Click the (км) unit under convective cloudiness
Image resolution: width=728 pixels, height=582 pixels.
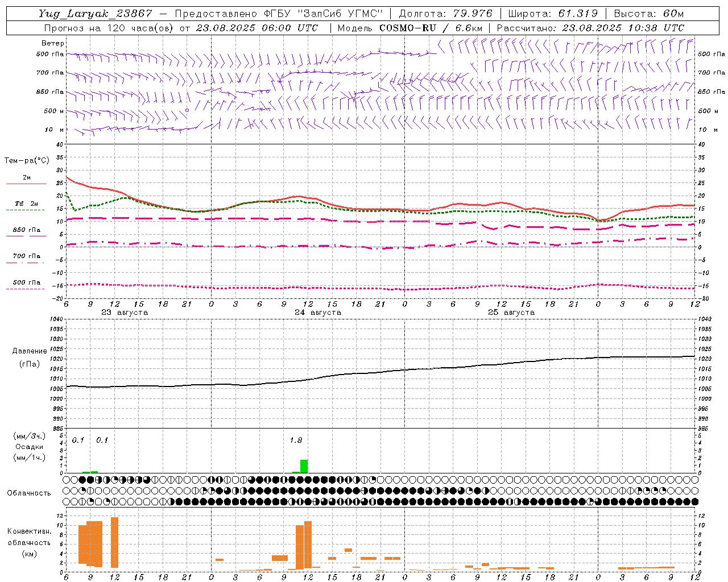click(x=29, y=554)
